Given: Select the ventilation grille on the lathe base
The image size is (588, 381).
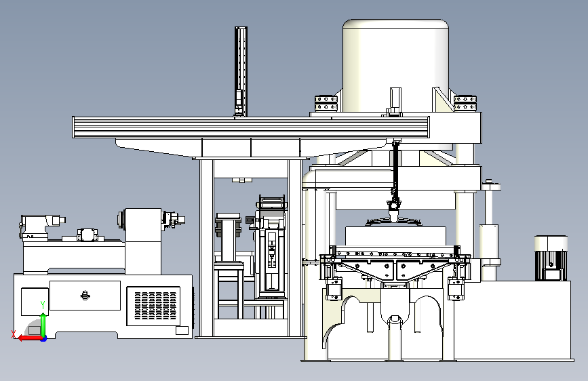Looking at the screenshot, I should click(154, 306).
